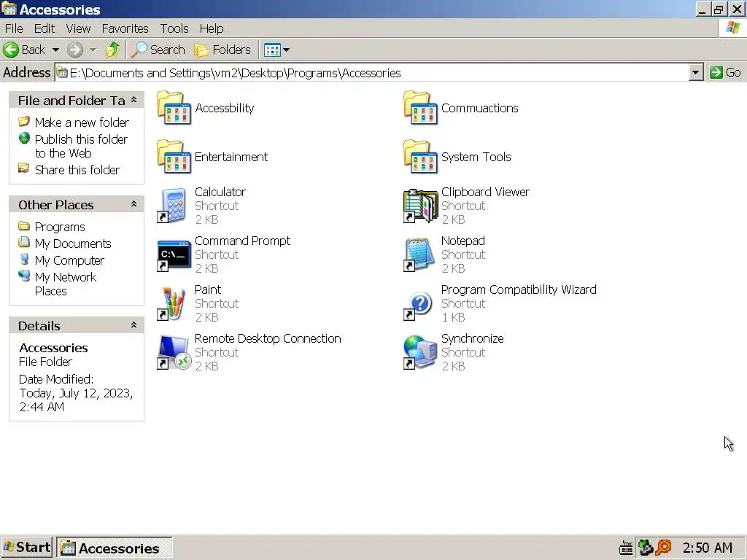
Task: Click Publish this folder to the Web
Action: coord(81,146)
